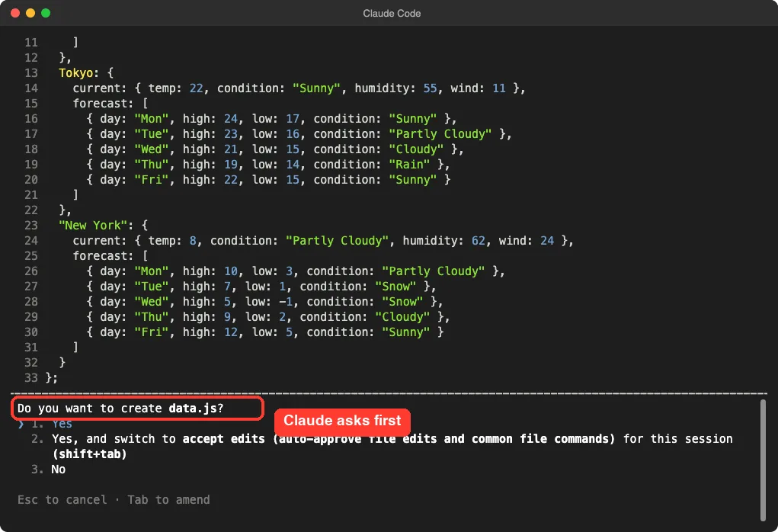Click Tokyo's current temp value 22
Viewport: 778px width, 532px height.
coord(196,88)
